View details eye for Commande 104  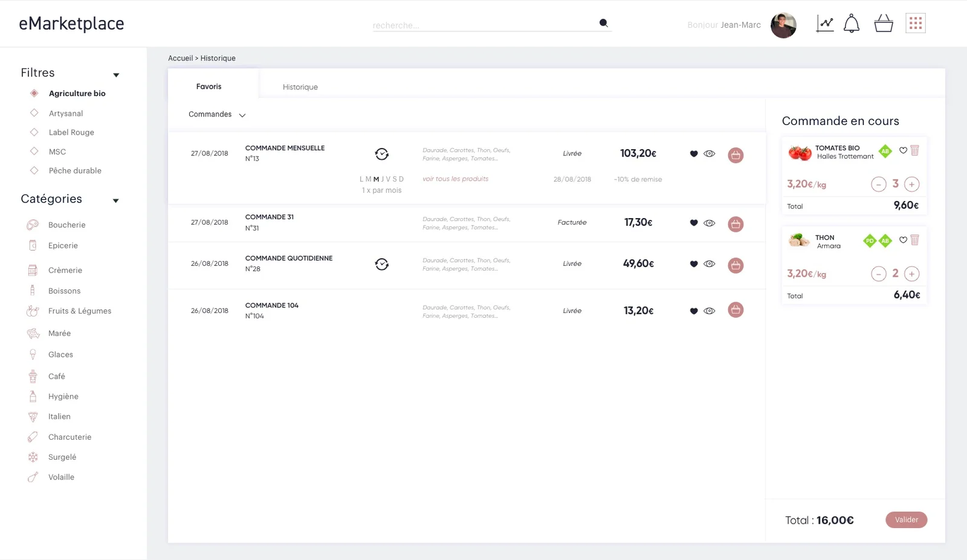click(x=710, y=311)
